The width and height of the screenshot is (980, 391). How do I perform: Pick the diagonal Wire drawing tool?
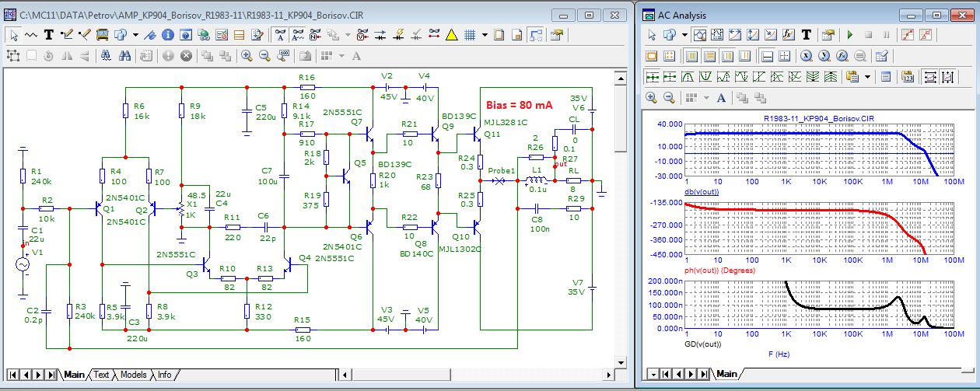[85, 35]
